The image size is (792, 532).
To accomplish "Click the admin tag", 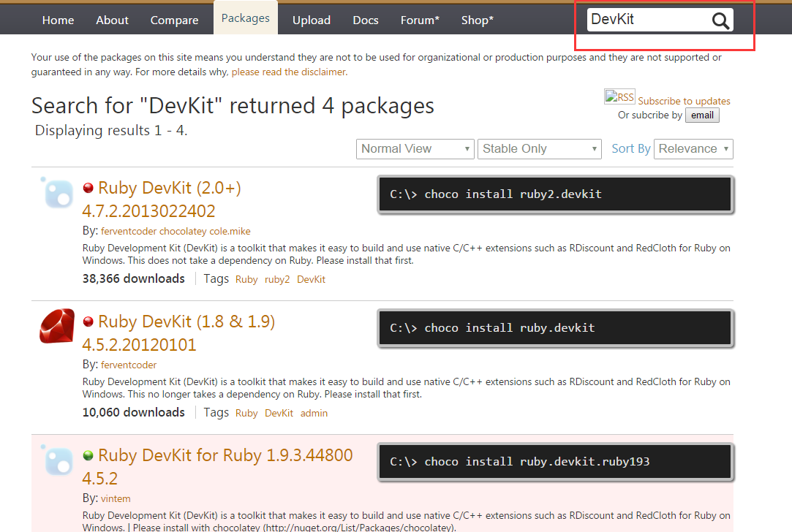I will pyautogui.click(x=314, y=414).
